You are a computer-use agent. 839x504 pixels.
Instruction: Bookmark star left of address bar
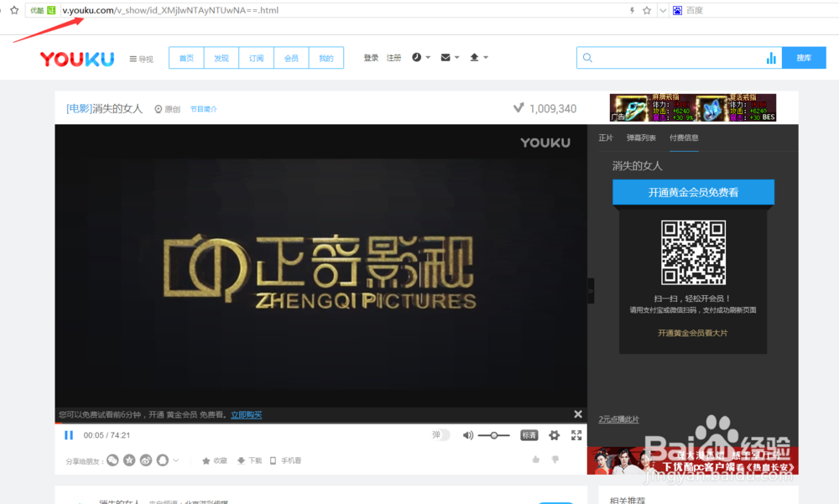click(14, 10)
